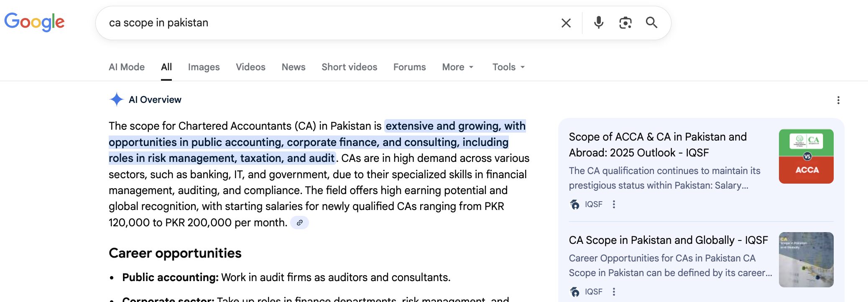This screenshot has width=868, height=302.
Task: Open CA Scope in Pakistan and Globally link
Action: (668, 240)
